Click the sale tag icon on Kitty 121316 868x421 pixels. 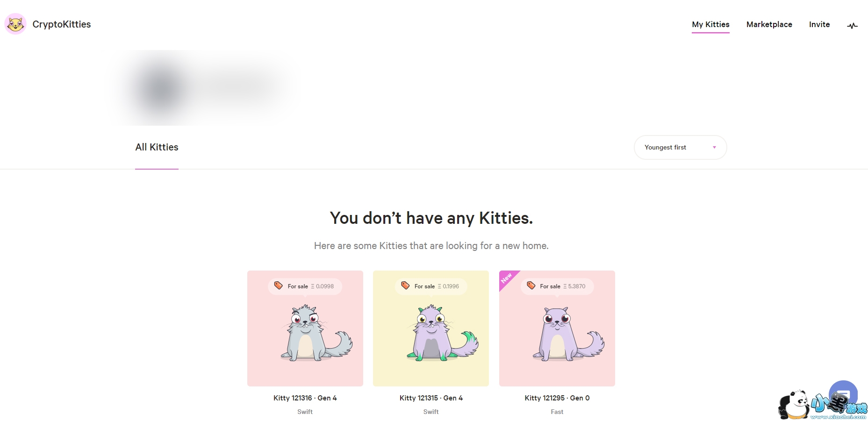coord(279,285)
